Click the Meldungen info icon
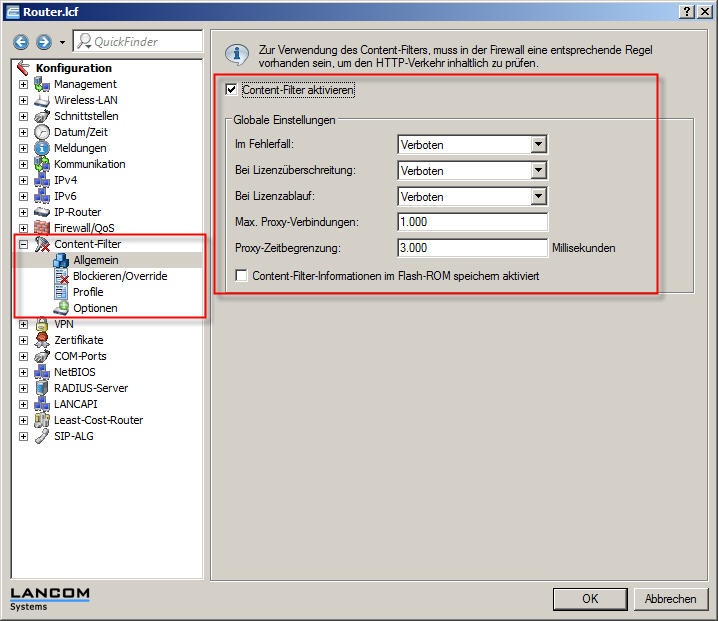Screen dimensions: 718x621 coord(42,148)
